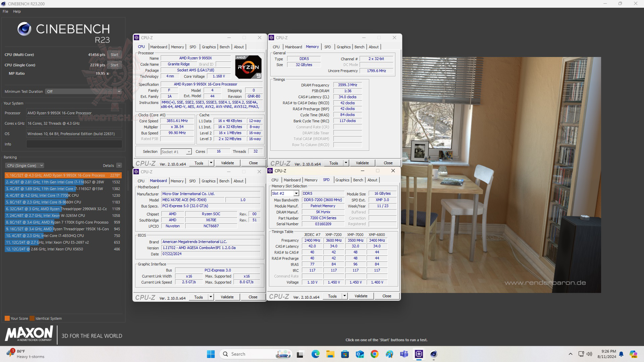Open File Explorer from the taskbar
This screenshot has width=644, height=362.
click(330, 354)
